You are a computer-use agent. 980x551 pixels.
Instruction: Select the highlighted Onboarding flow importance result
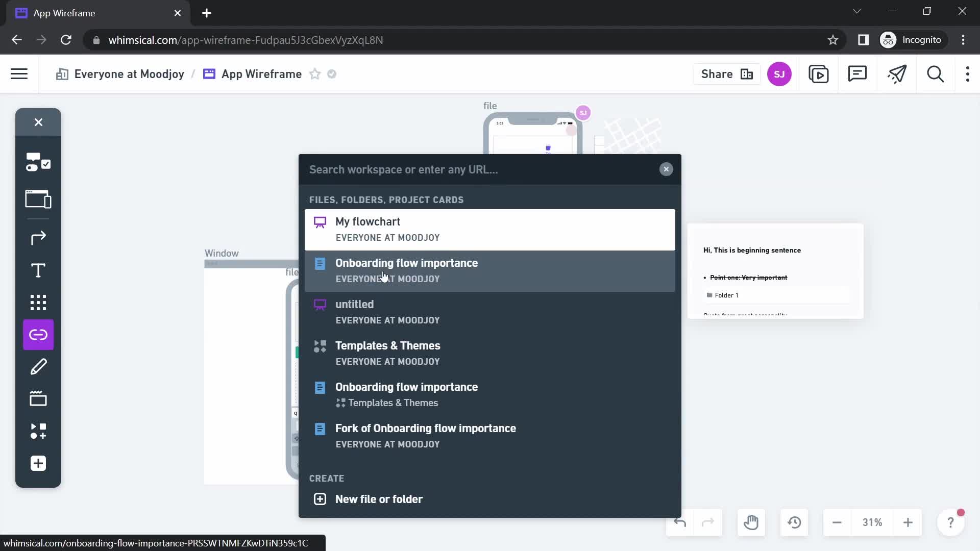(490, 271)
